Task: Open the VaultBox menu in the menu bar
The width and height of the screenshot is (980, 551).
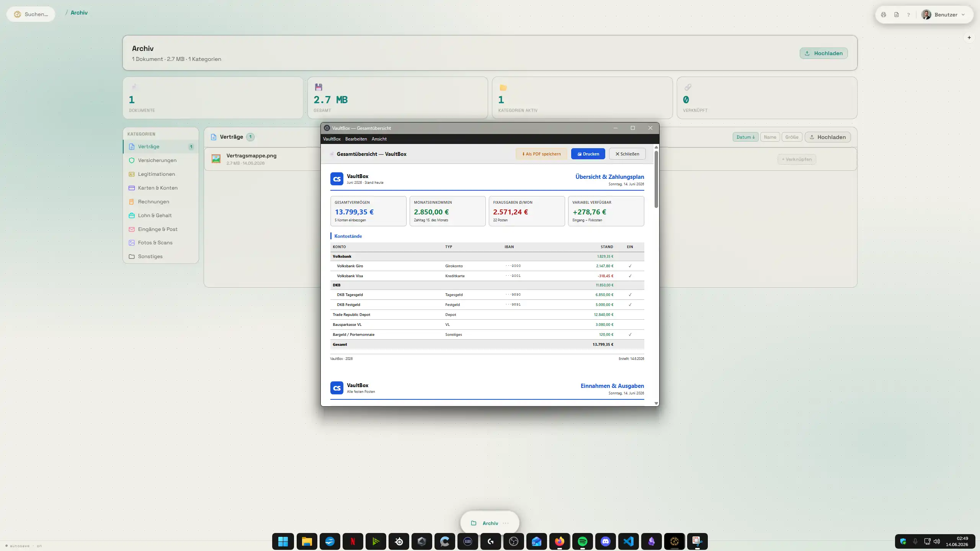Action: (x=332, y=139)
